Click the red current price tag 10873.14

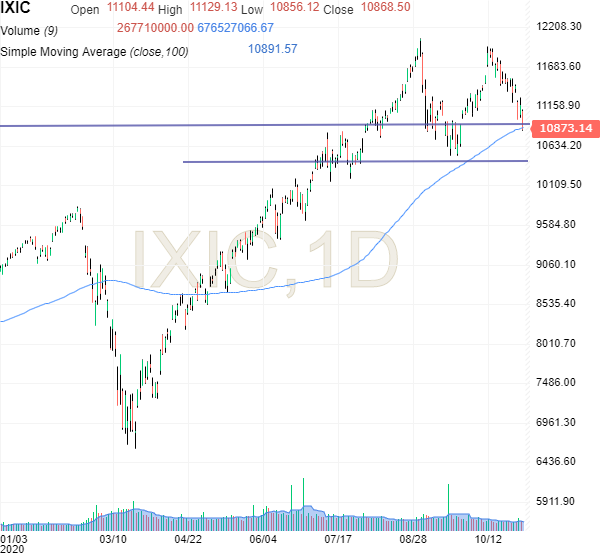tap(565, 129)
